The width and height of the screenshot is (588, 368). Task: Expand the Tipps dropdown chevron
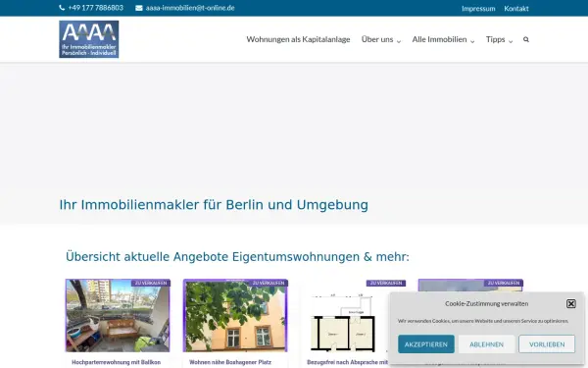click(511, 41)
